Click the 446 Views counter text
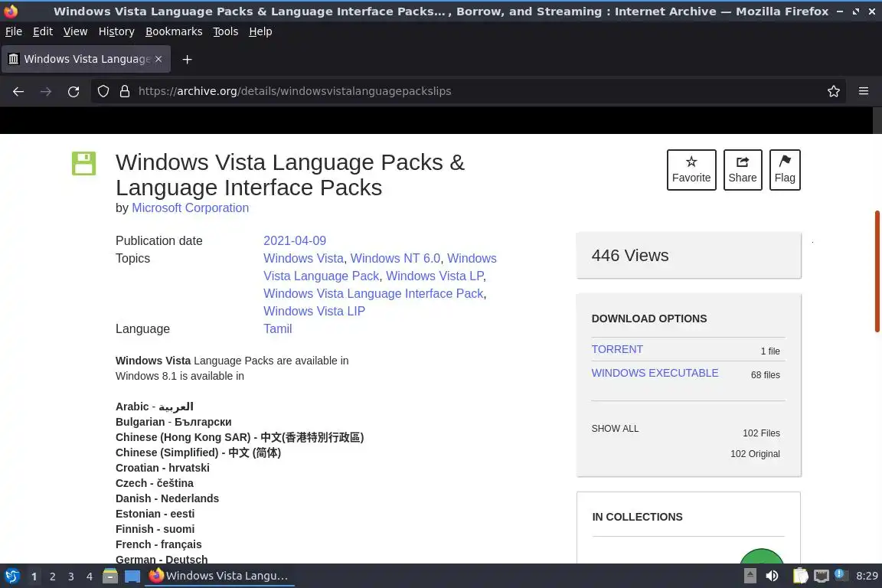Viewport: 882px width, 588px height. (x=630, y=256)
